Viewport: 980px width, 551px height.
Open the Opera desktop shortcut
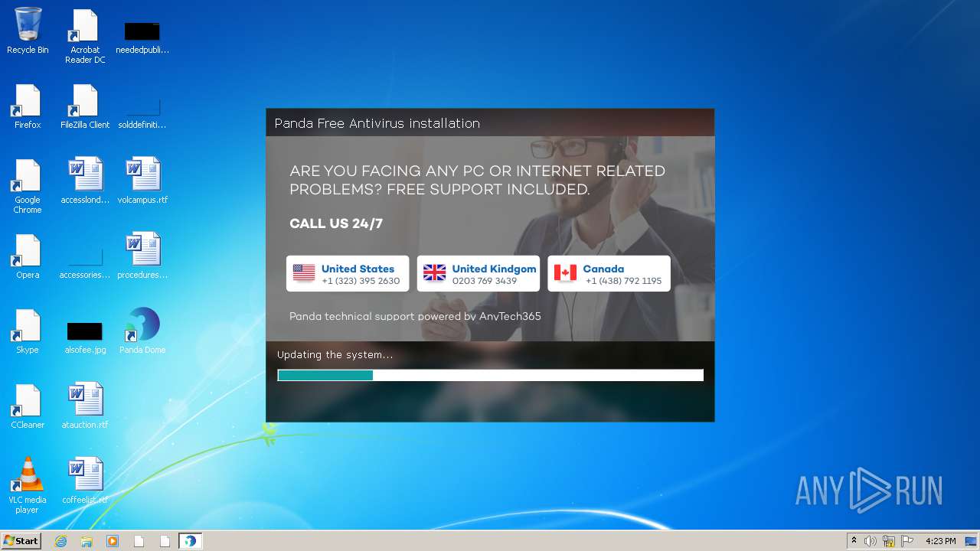pos(28,256)
